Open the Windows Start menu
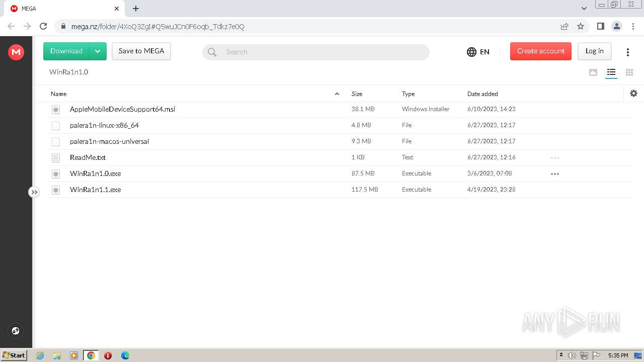The height and width of the screenshot is (362, 644). point(14,355)
